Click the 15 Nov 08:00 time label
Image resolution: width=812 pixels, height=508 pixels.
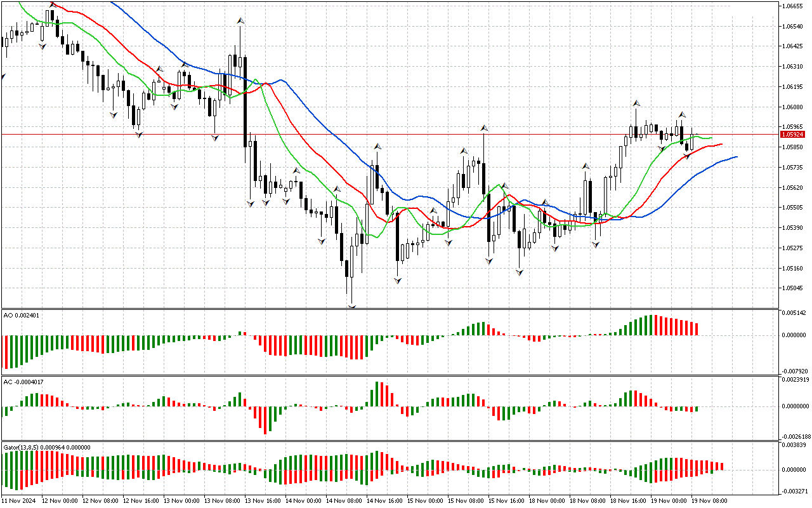465,501
